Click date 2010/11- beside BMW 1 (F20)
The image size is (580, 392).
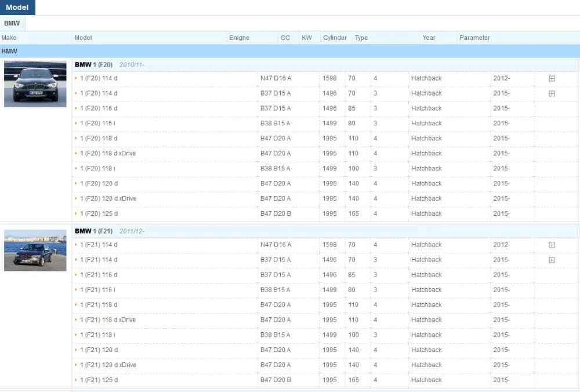coord(132,65)
